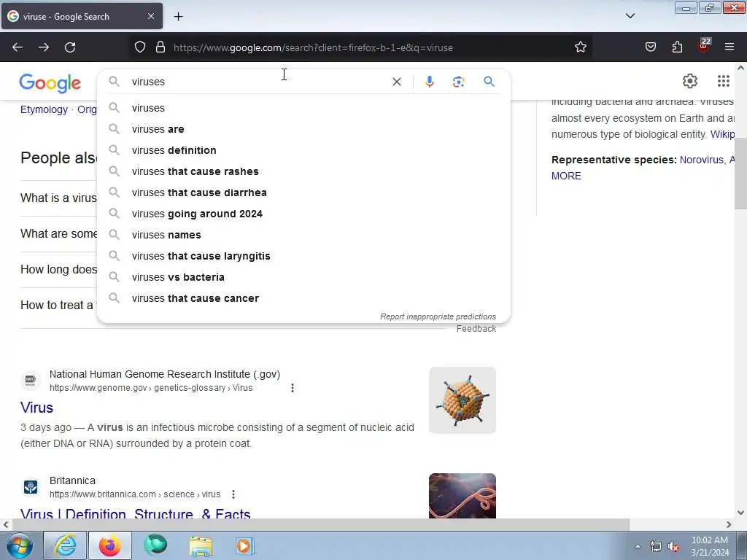Expand 'What are some' question

(58, 234)
